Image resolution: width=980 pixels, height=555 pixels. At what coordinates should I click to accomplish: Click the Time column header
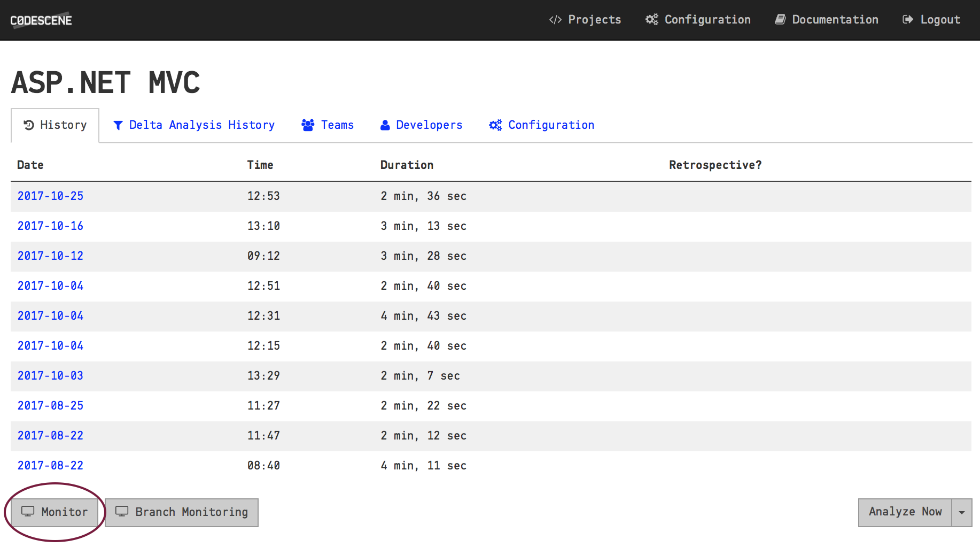click(260, 165)
